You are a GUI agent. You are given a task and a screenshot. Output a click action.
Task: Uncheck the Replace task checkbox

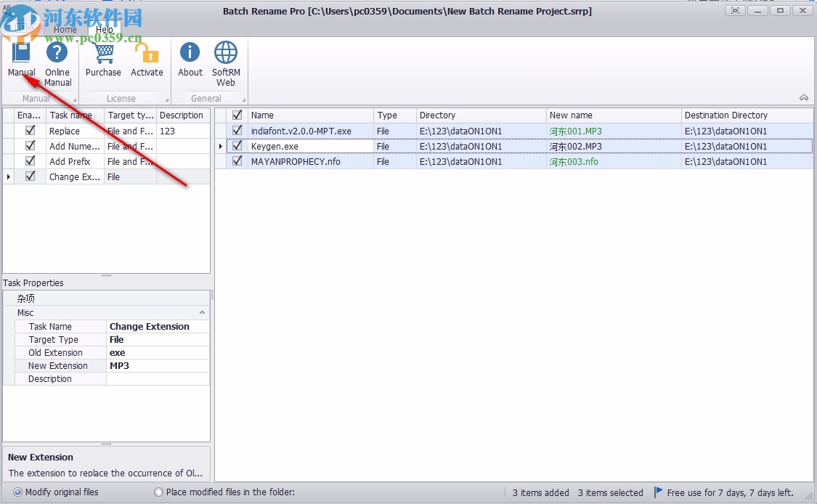(30, 131)
